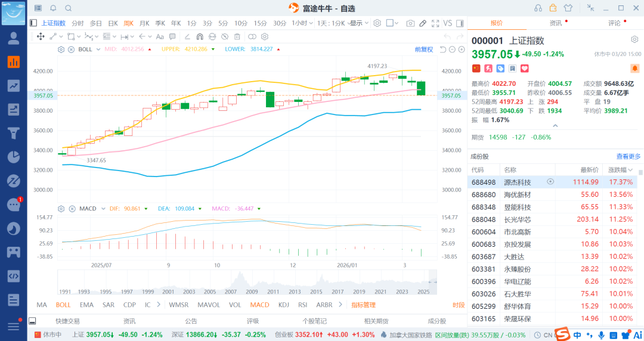
Task: Toggle the 时段 session option
Action: tap(459, 305)
